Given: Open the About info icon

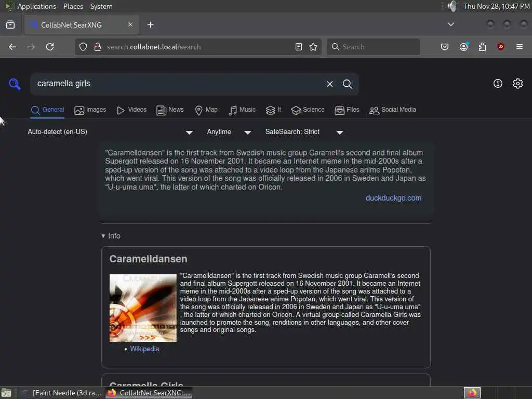Looking at the screenshot, I should point(498,84).
